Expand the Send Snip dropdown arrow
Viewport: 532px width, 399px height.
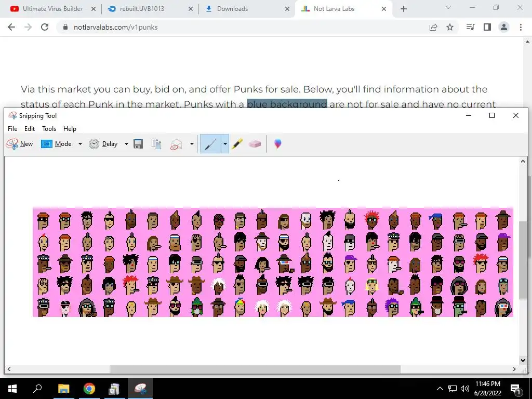click(192, 144)
